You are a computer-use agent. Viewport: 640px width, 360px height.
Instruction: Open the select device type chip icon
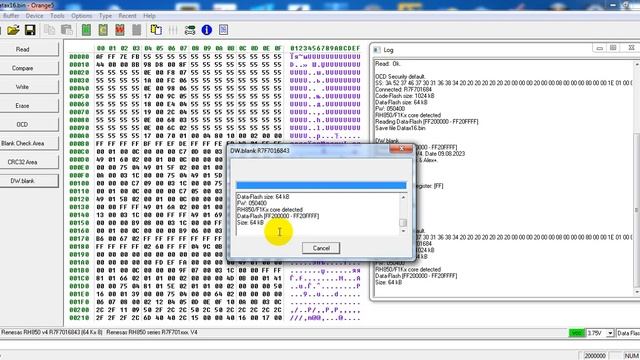pos(156,30)
